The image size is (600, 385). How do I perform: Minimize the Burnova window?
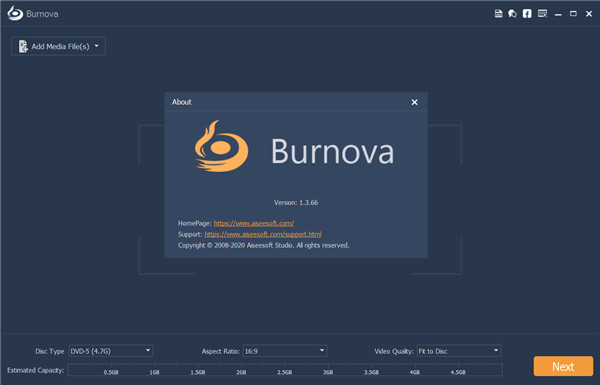pos(558,14)
